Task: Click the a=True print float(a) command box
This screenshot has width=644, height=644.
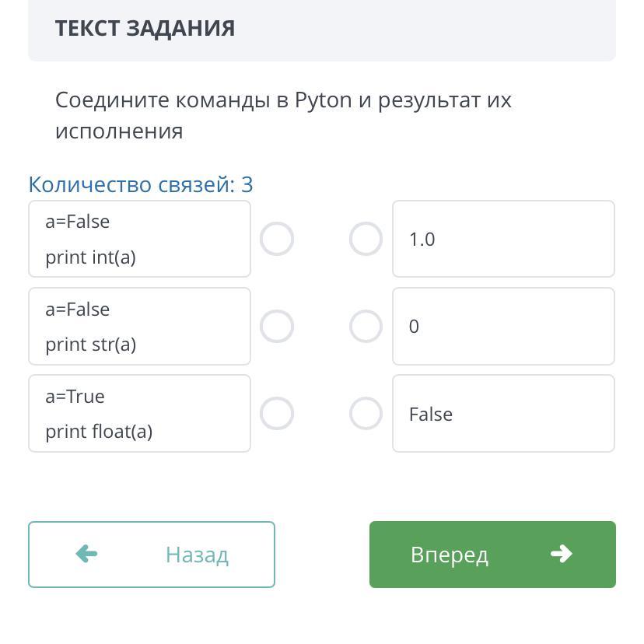Action: pyautogui.click(x=139, y=414)
